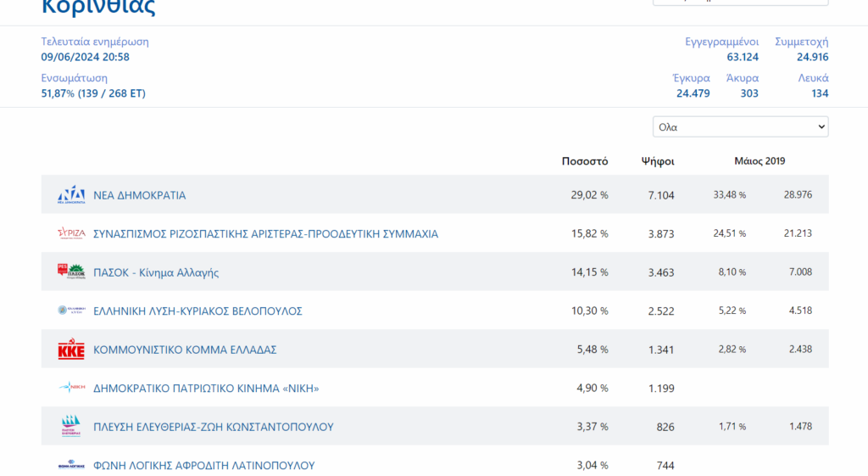This screenshot has height=476, width=868.
Task: Click the 1.341 votes cell
Action: pos(661,350)
